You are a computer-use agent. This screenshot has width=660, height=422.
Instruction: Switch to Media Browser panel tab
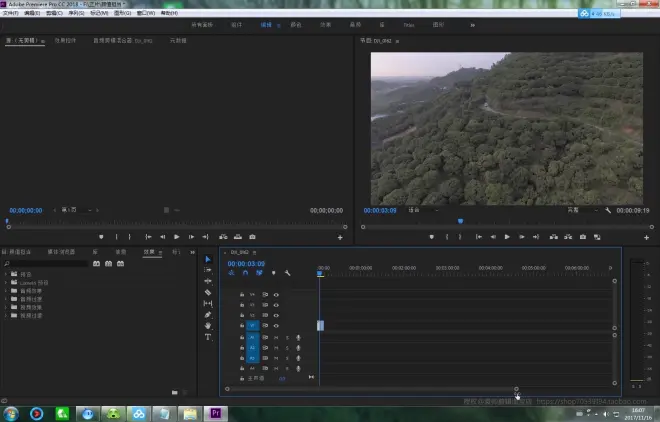tap(61, 252)
